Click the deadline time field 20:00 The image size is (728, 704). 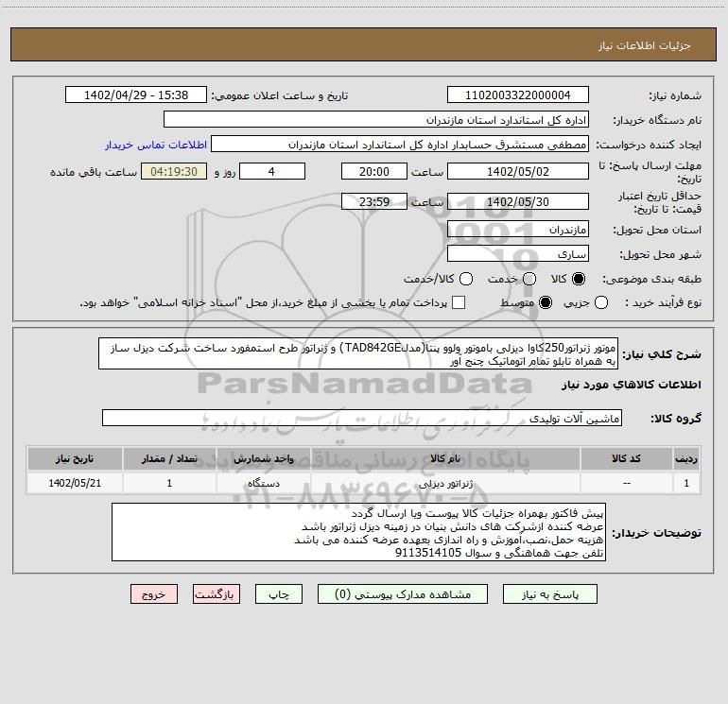(x=374, y=171)
